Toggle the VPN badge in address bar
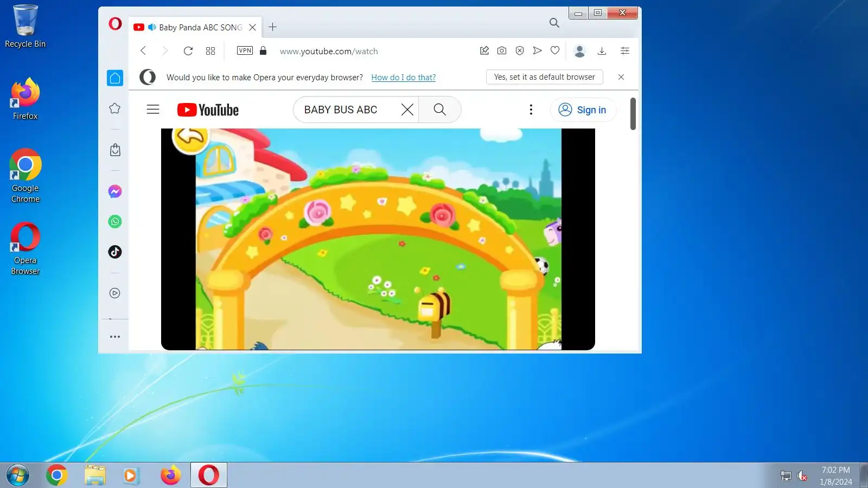Screen dimensions: 868x488 click(x=245, y=50)
